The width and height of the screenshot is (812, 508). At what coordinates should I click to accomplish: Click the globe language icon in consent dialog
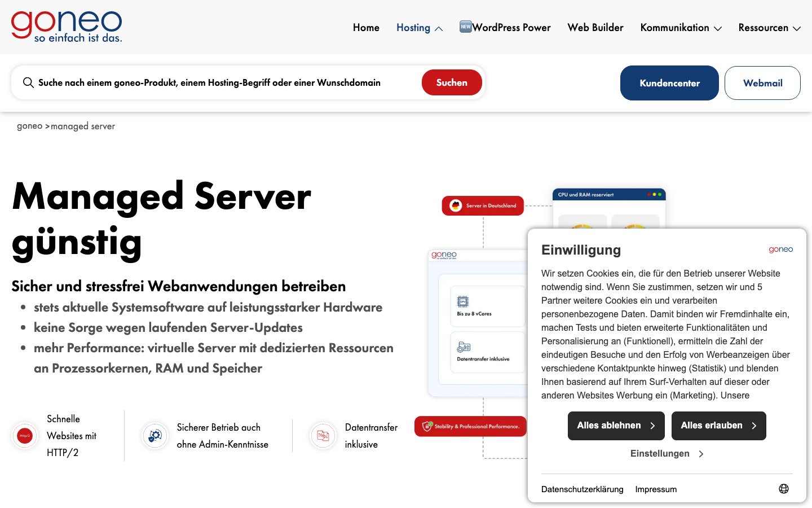pos(784,489)
